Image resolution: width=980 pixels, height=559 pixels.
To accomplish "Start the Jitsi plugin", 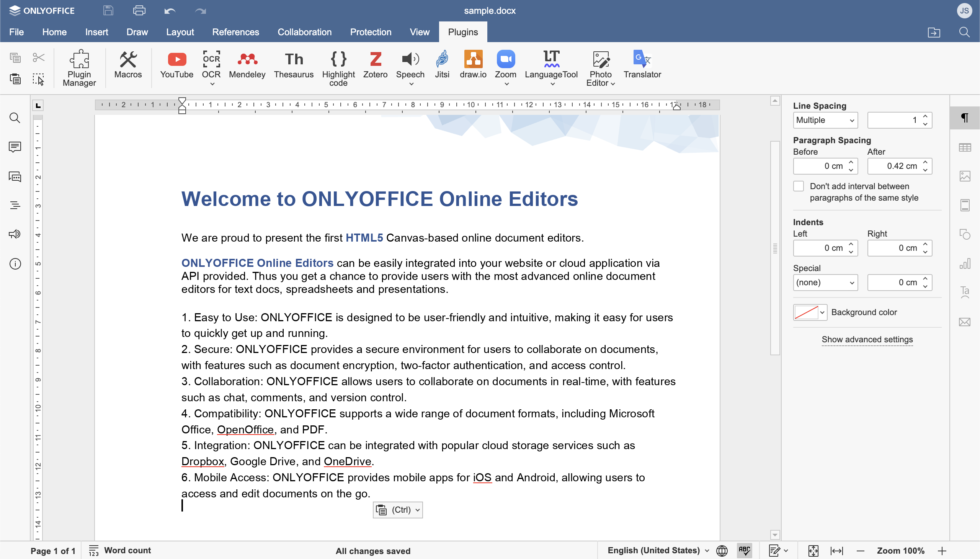I will pyautogui.click(x=442, y=64).
